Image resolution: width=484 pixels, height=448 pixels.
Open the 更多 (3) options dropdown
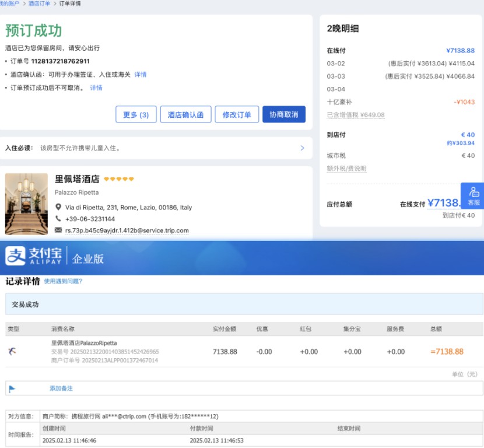(x=136, y=114)
